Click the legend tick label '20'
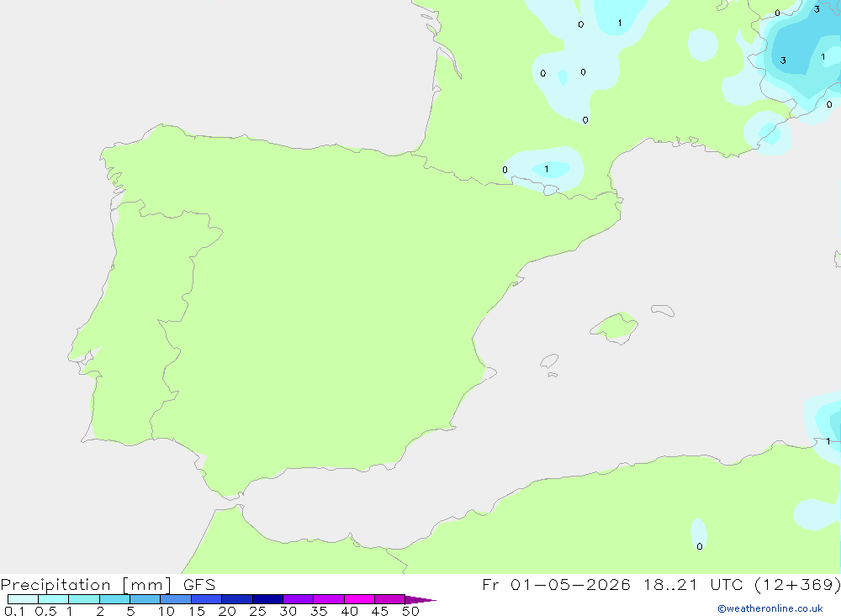The height and width of the screenshot is (616, 841). (x=227, y=611)
